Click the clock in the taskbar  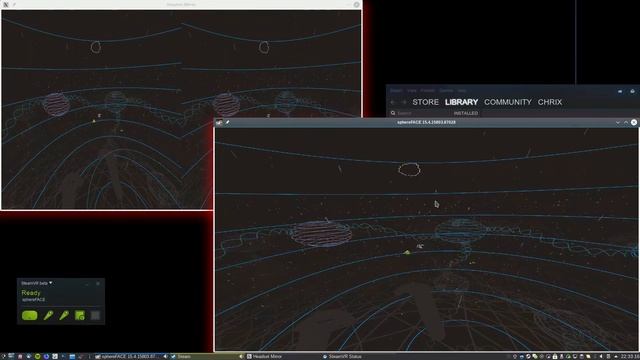coord(630,356)
